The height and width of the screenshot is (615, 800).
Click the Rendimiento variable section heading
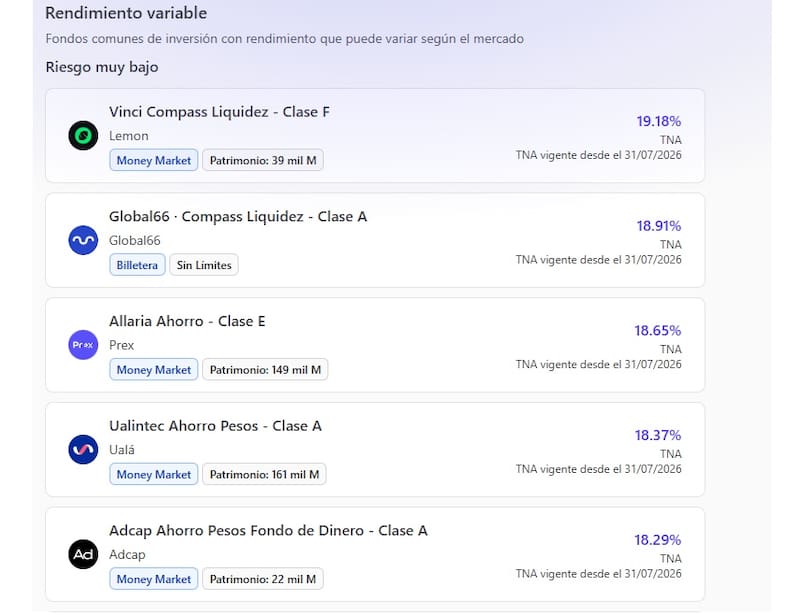tap(126, 13)
